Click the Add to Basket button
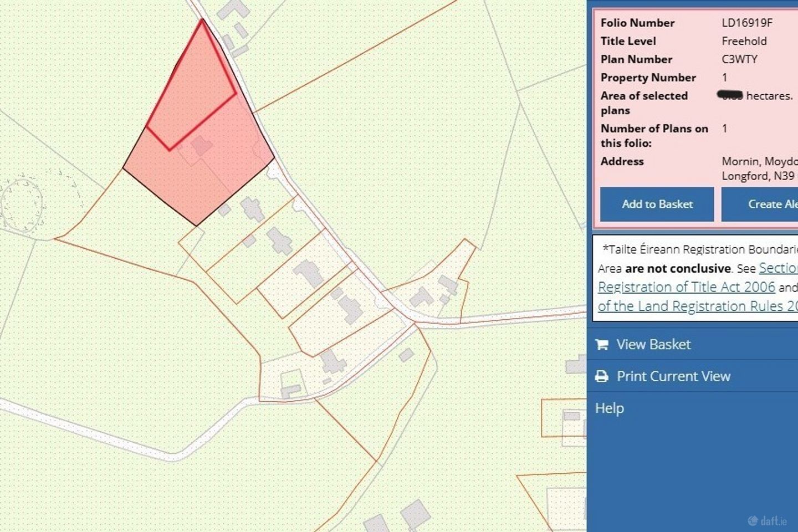The height and width of the screenshot is (532, 798). point(657,204)
